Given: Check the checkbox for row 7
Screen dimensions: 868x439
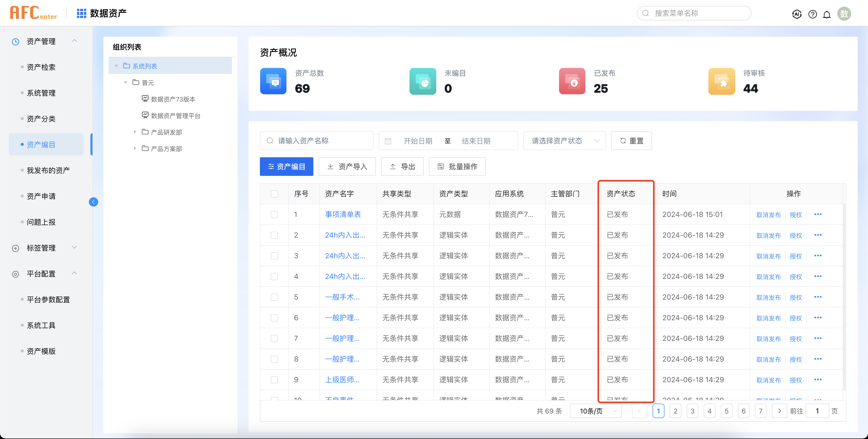Looking at the screenshot, I should (274, 338).
